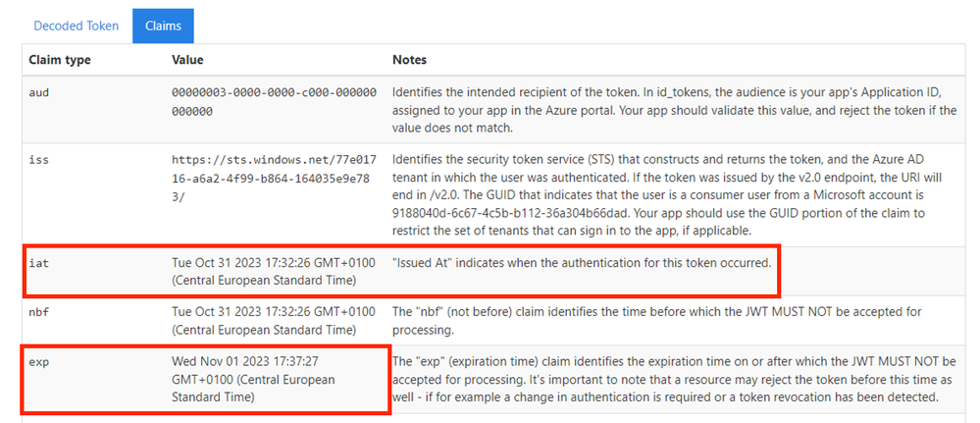Viewport: 980px width, 423px height.
Task: Click the aud notes about intended recipient
Action: tap(674, 111)
